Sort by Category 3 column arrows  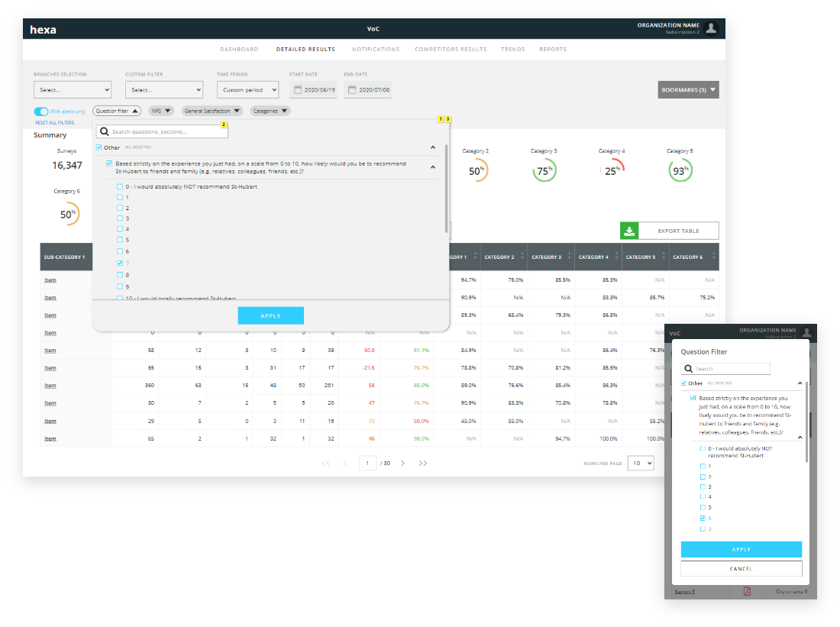[x=570, y=257]
